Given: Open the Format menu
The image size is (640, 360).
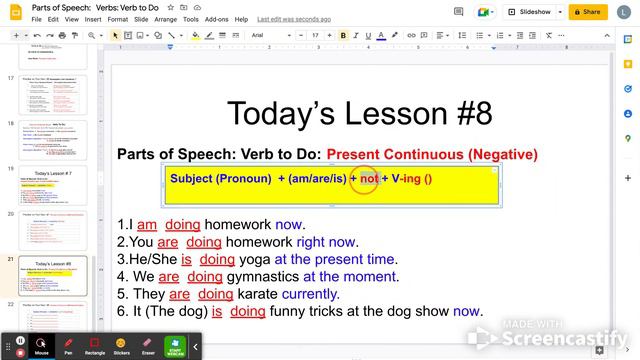Looking at the screenshot, I should (118, 19).
